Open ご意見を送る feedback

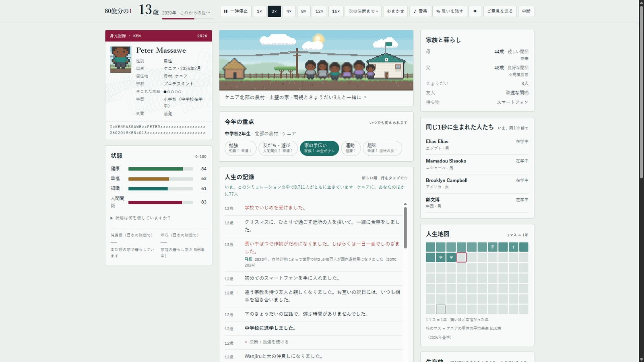tap(500, 11)
